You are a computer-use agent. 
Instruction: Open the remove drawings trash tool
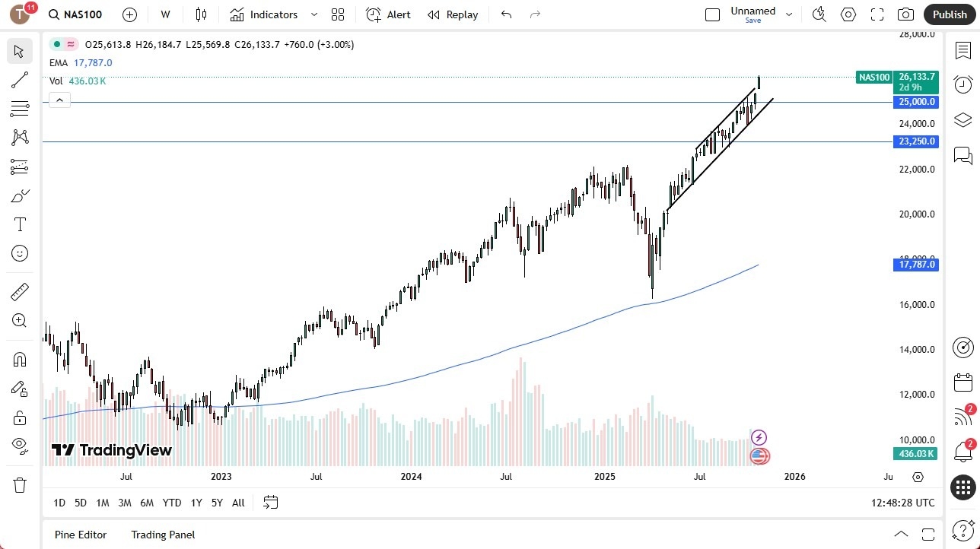[20, 484]
